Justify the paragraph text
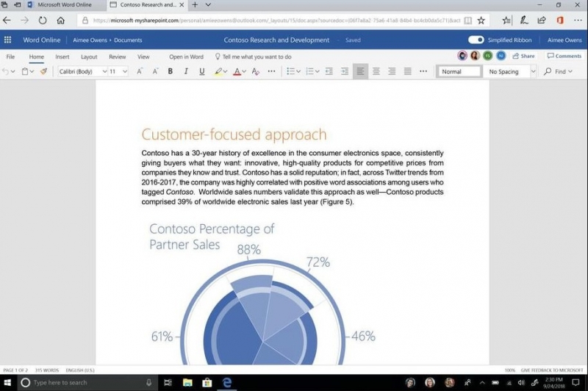This screenshot has height=391, width=588. click(x=407, y=71)
